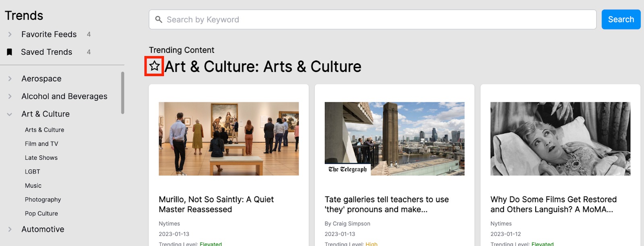Select Film and TV subcategory
Screen dimensions: 644x246
pos(41,144)
